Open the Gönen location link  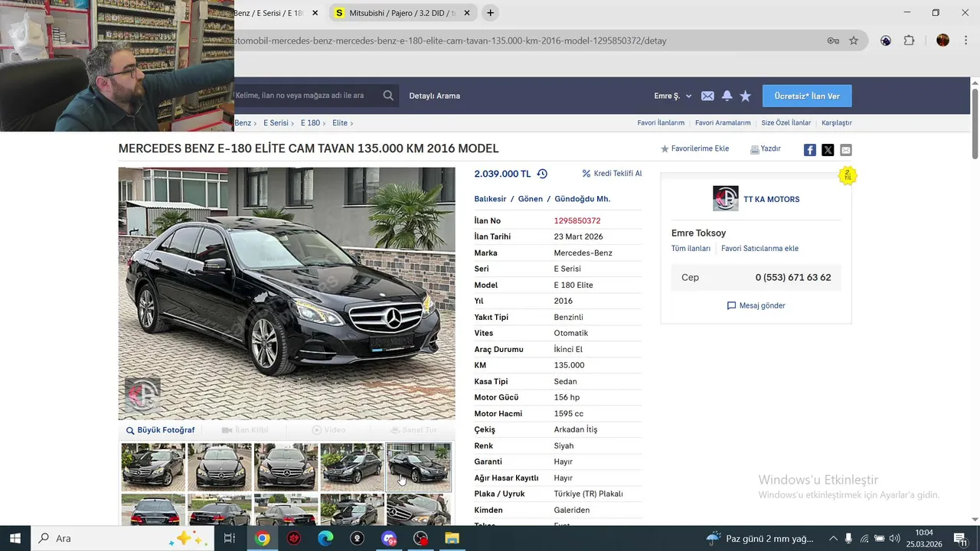pyautogui.click(x=530, y=199)
